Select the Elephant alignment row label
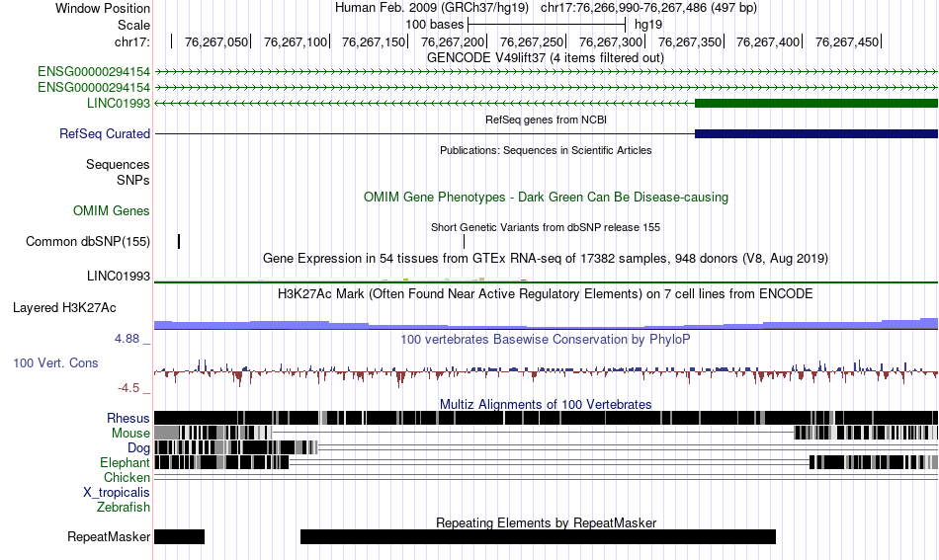The width and height of the screenshot is (939, 560). 125,463
